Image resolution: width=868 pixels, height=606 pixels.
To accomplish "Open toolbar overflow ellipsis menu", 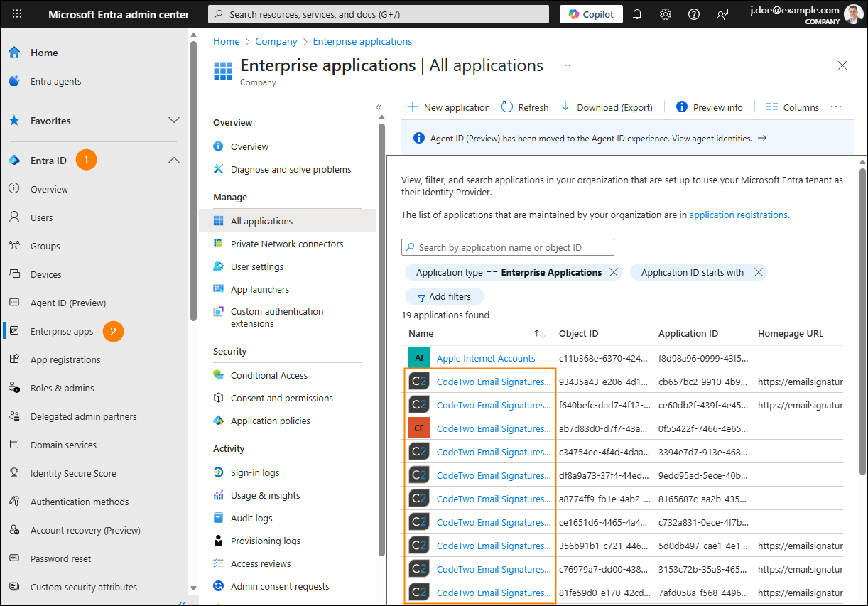I will [x=836, y=107].
